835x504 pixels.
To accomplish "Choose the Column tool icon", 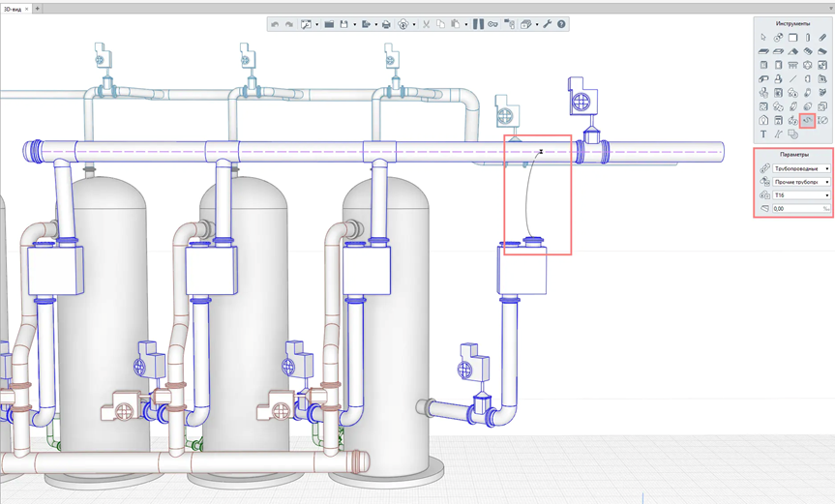I will (x=808, y=38).
